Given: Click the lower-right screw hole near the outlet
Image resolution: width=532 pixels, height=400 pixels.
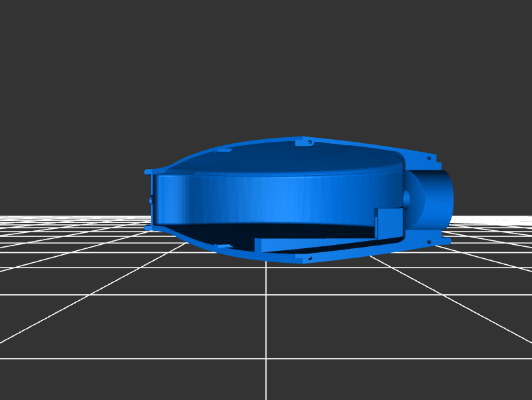Looking at the screenshot, I should point(430,241).
